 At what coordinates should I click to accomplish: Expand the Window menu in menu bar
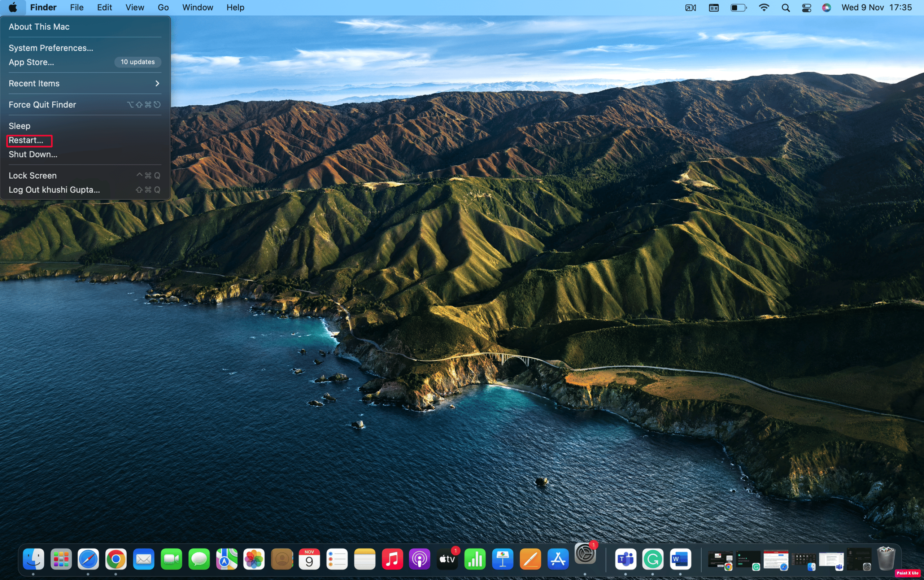click(x=197, y=7)
